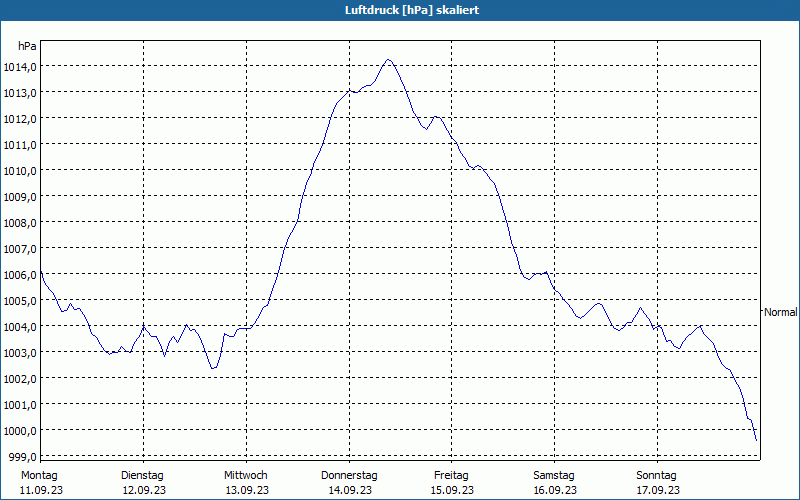Click the date 14.09.23
The width and height of the screenshot is (800, 500).
click(350, 490)
